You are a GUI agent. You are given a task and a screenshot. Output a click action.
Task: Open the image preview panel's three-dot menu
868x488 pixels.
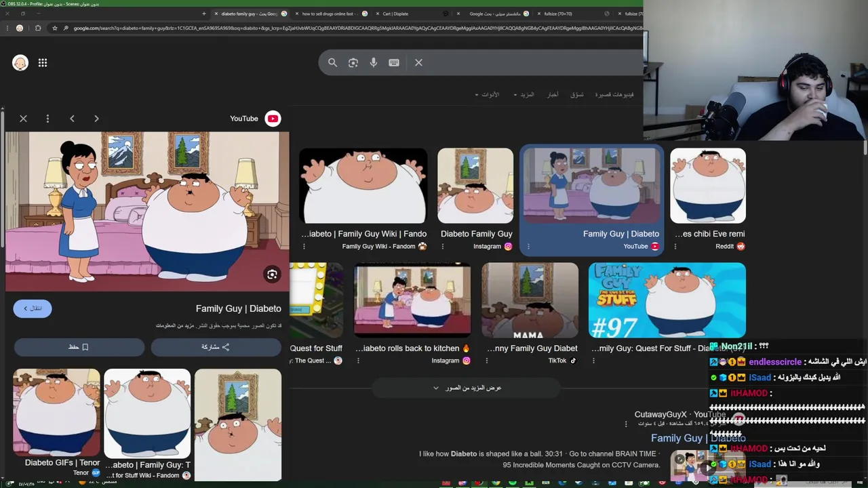coord(47,119)
